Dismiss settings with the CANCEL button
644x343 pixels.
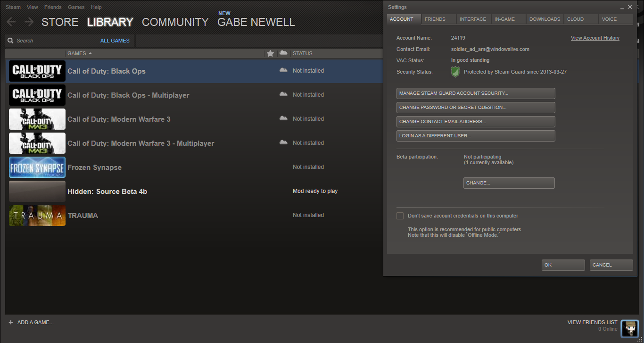pos(611,265)
